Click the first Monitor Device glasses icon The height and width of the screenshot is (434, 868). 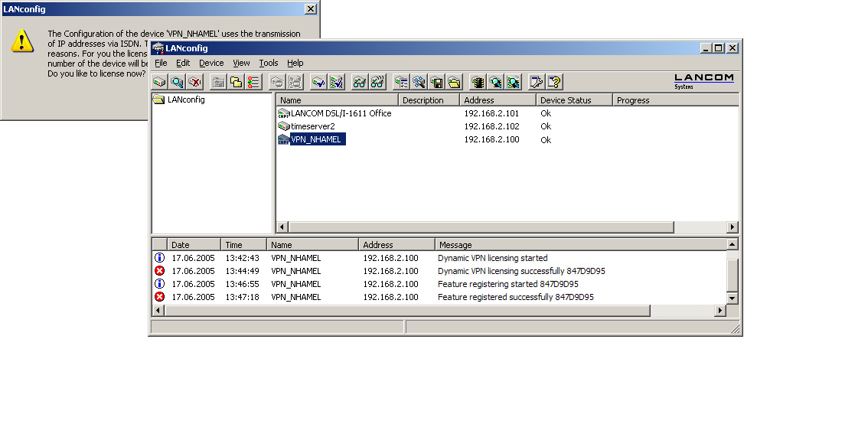coord(359,82)
